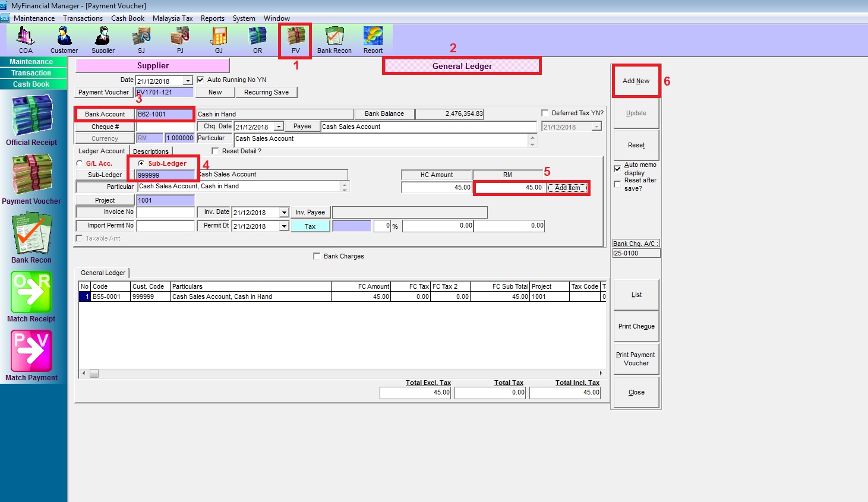868x502 pixels.
Task: Open the Supplier toolbar icon
Action: (103, 38)
